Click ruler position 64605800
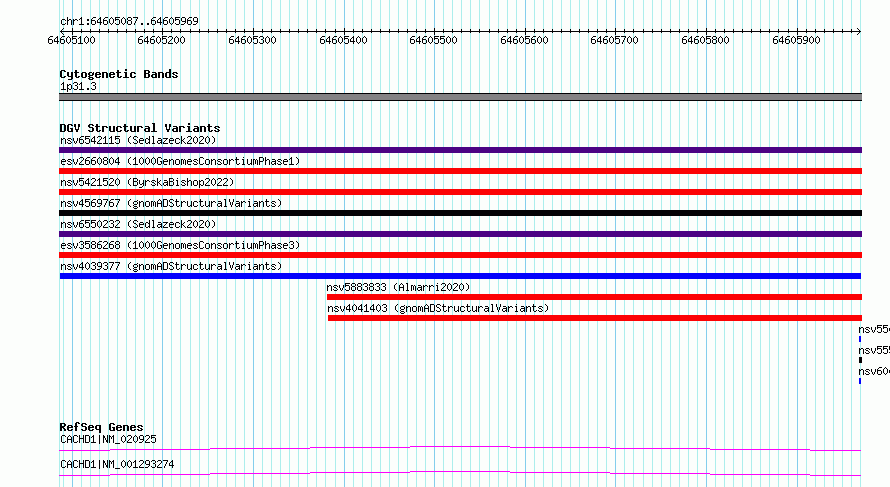The width and height of the screenshot is (890, 487). tap(706, 40)
